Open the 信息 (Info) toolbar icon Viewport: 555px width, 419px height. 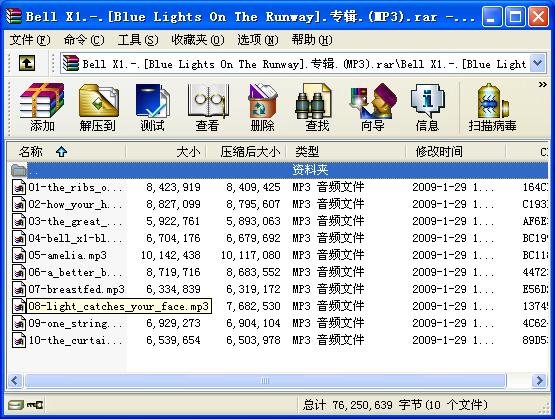coord(427,108)
